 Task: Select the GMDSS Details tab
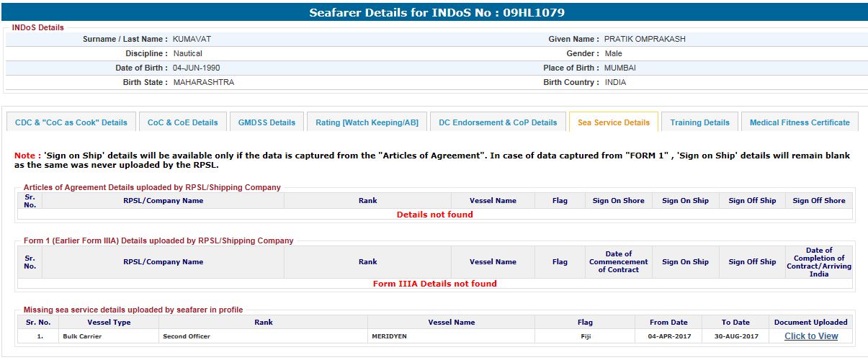pyautogui.click(x=267, y=122)
